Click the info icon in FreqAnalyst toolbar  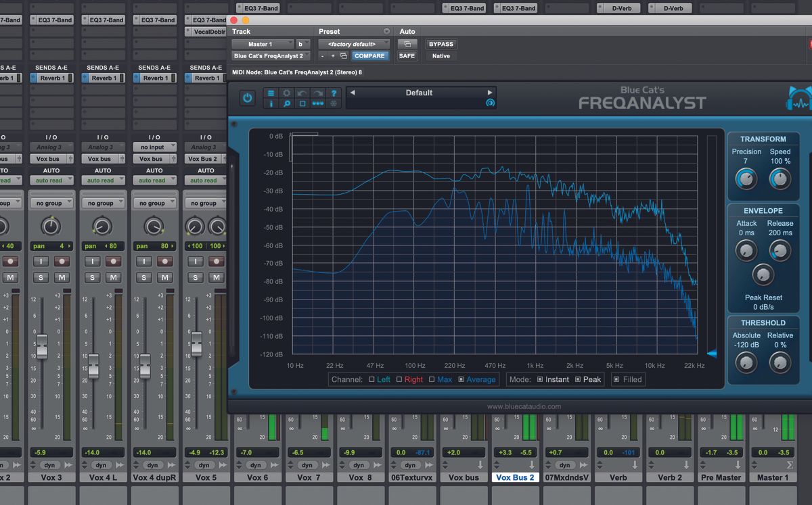tap(271, 103)
